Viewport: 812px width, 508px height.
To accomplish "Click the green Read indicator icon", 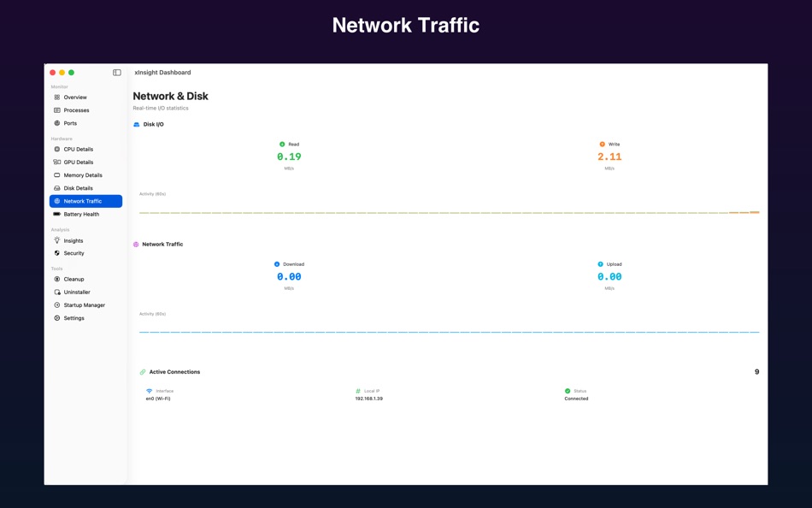I will [282, 144].
